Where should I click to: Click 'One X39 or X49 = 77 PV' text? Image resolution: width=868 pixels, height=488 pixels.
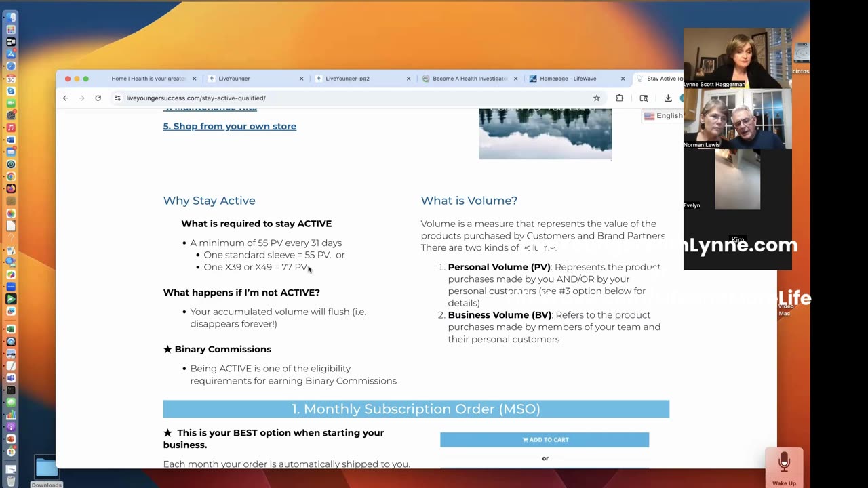pyautogui.click(x=256, y=267)
